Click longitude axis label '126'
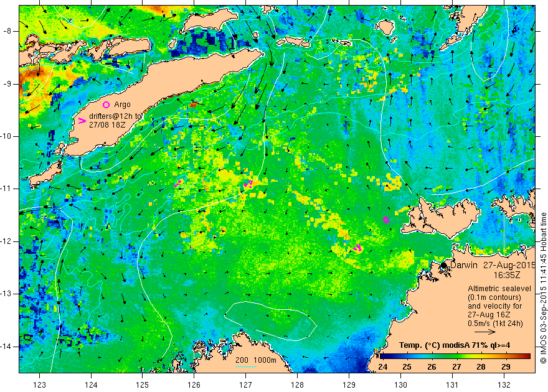Viewport: 548px width, 392px height. pyautogui.click(x=194, y=385)
